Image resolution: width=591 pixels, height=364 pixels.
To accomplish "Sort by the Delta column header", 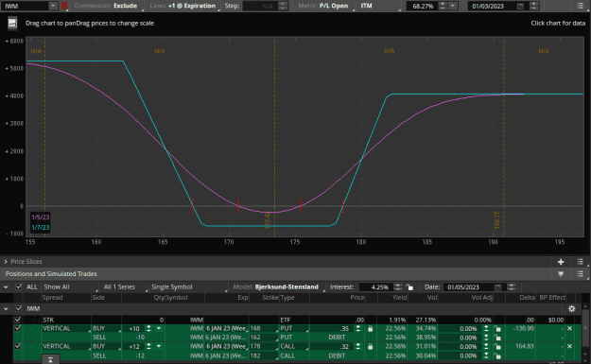I will click(x=527, y=298).
